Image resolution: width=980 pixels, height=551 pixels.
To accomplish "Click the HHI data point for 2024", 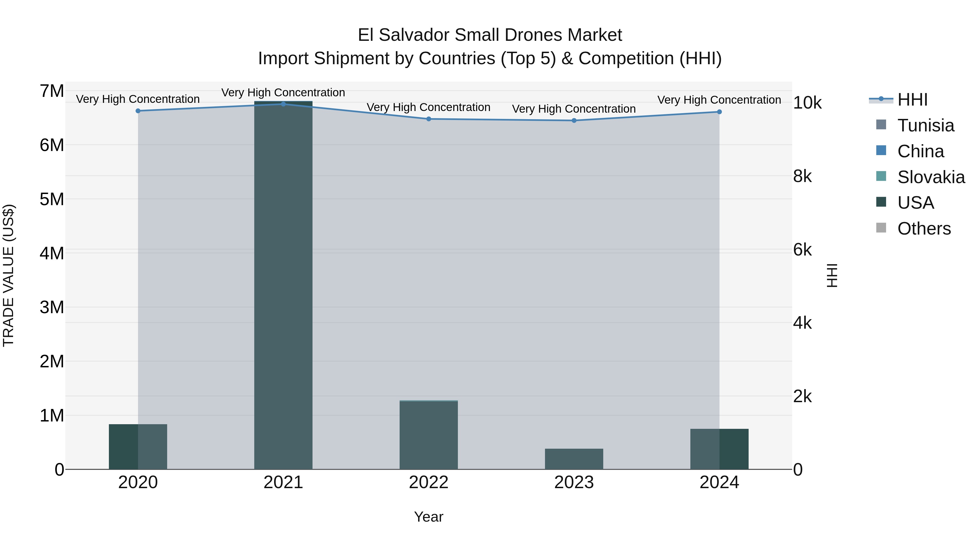I will pos(719,112).
